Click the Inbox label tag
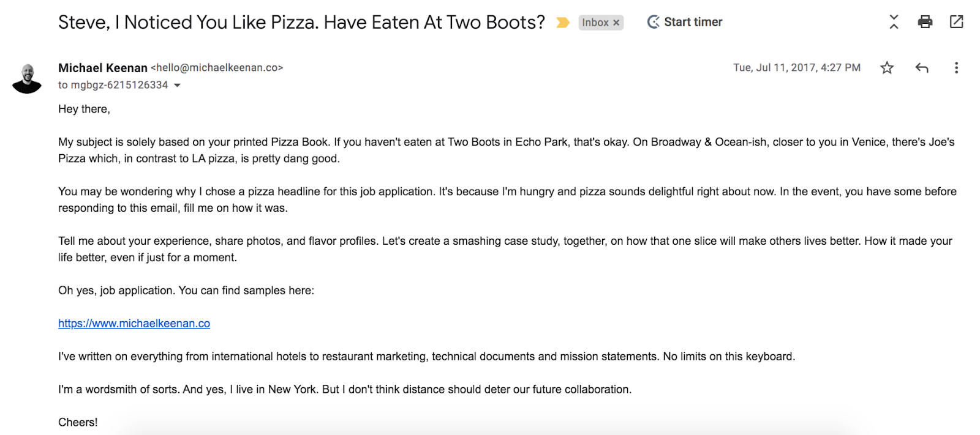The width and height of the screenshot is (980, 435). [595, 23]
